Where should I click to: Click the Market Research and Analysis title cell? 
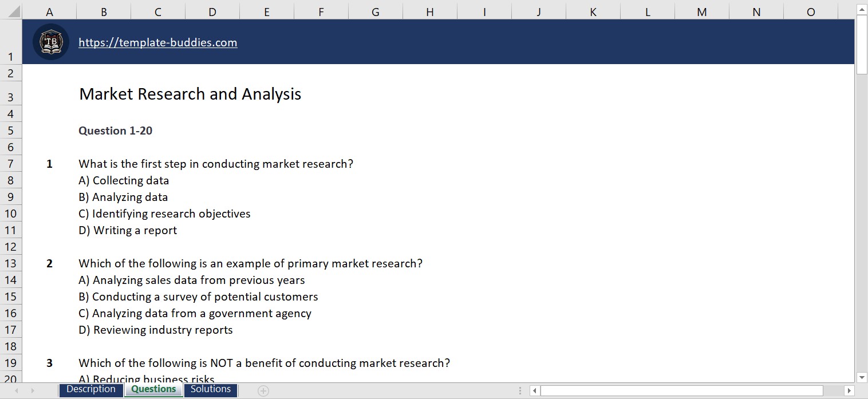190,94
